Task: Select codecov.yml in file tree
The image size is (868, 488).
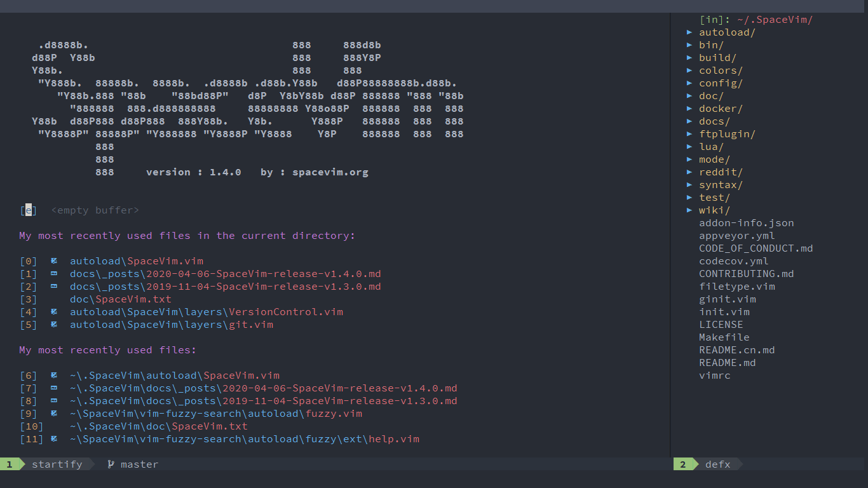Action: point(733,261)
